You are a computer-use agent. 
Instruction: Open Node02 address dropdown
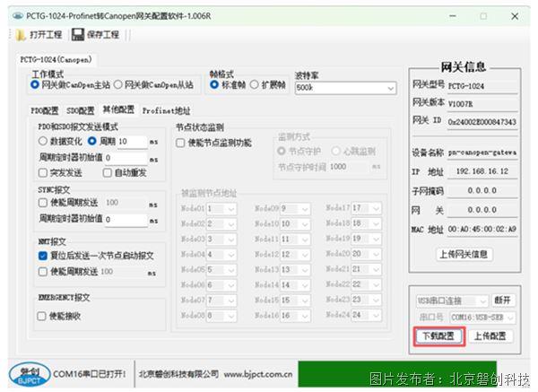click(221, 223)
